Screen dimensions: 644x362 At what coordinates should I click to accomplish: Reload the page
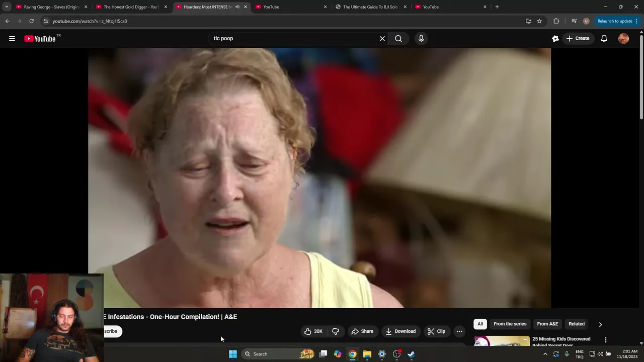(31, 21)
